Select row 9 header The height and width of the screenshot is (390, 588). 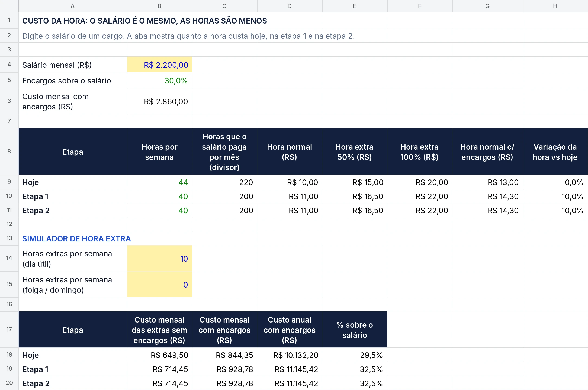[x=9, y=182]
